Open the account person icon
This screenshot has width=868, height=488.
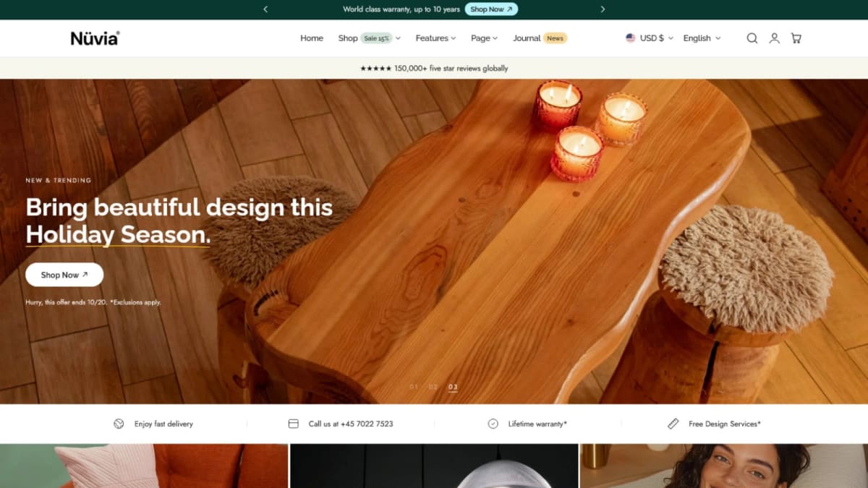[x=774, y=38]
